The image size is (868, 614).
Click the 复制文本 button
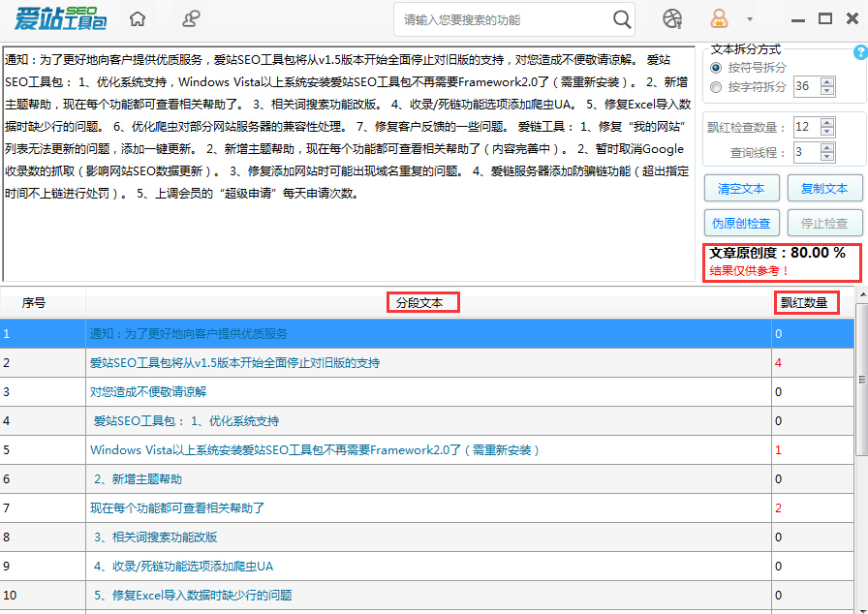(824, 189)
